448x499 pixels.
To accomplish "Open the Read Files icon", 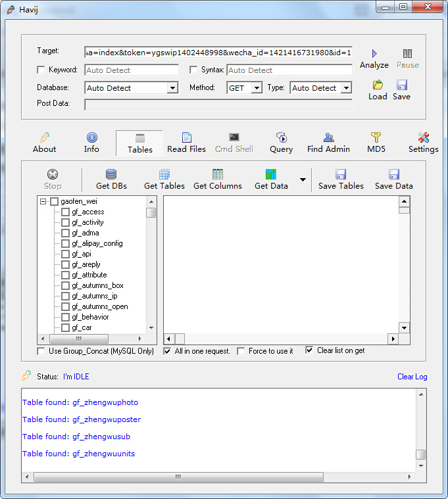I will click(x=187, y=137).
